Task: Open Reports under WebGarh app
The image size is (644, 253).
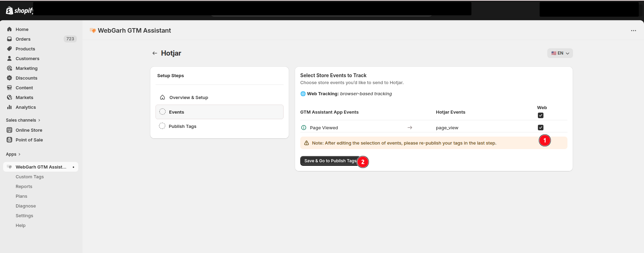Action: pos(24,186)
